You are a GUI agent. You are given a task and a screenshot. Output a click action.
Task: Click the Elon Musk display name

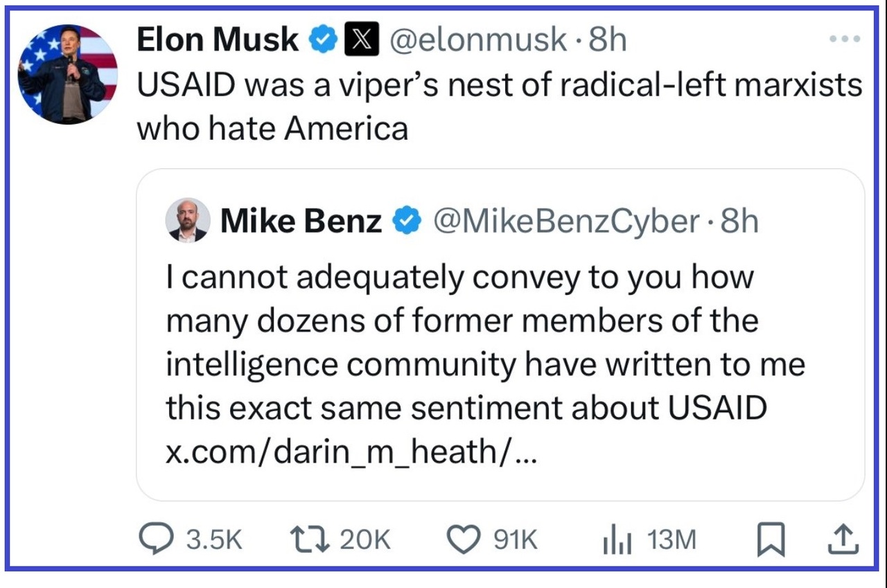point(218,40)
